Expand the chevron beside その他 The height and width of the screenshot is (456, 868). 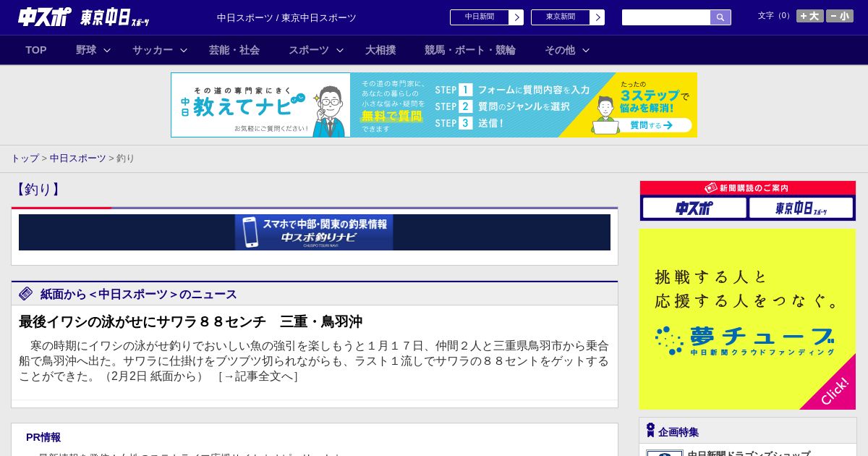[x=586, y=50]
